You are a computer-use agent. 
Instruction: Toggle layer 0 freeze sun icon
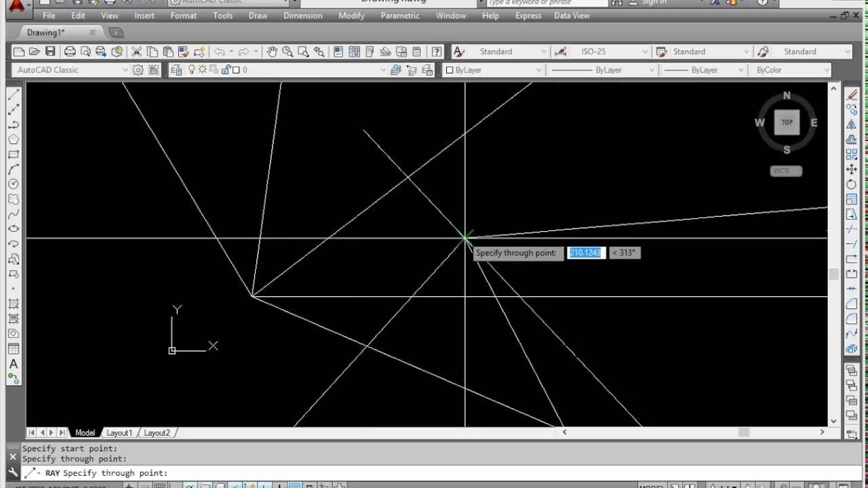202,70
